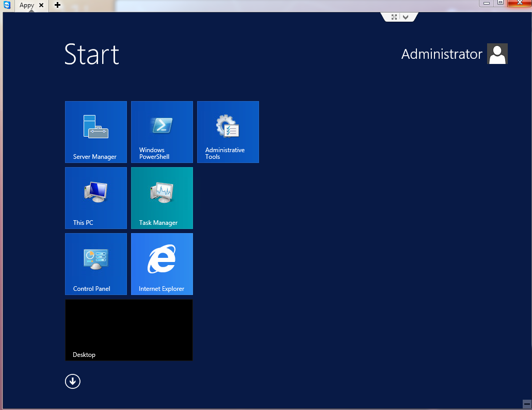
Task: Switch to the Appy session tab
Action: [27, 6]
